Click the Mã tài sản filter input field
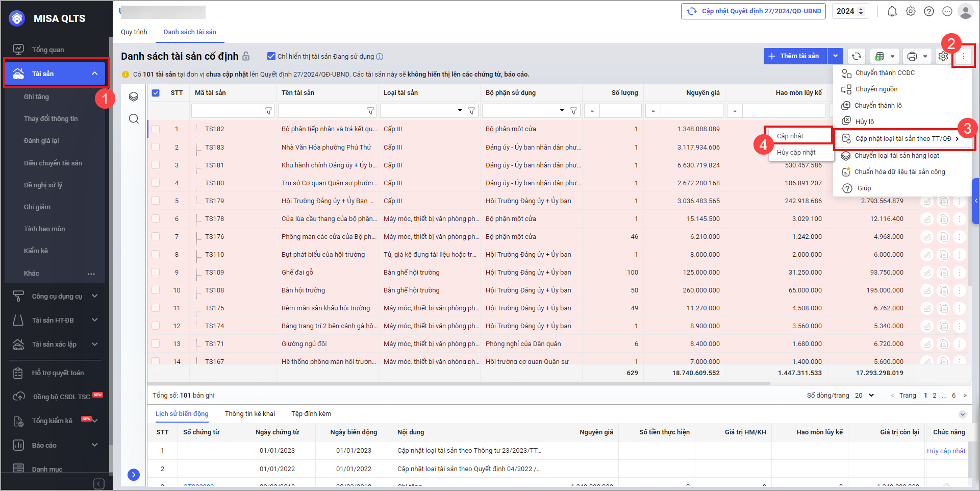This screenshot has width=980, height=491. click(x=226, y=111)
